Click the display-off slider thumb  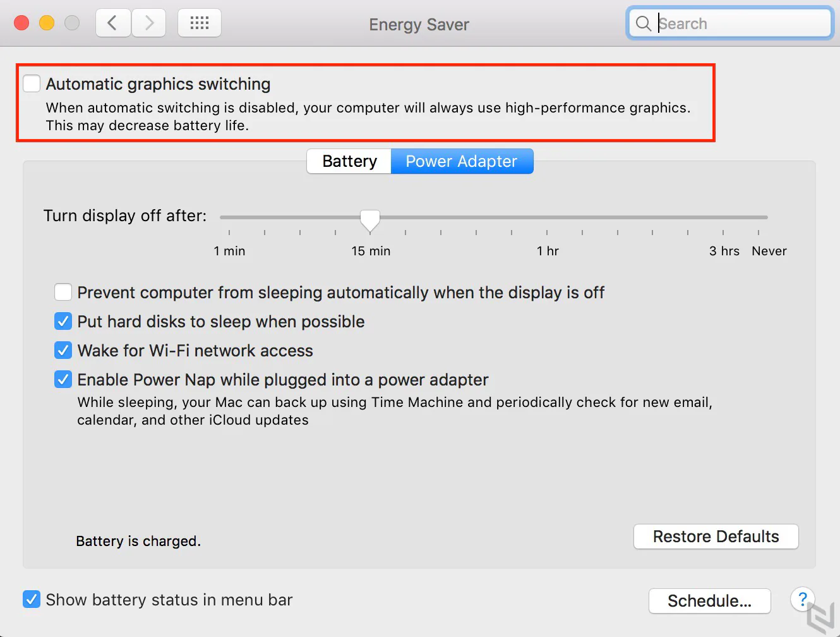click(x=370, y=221)
